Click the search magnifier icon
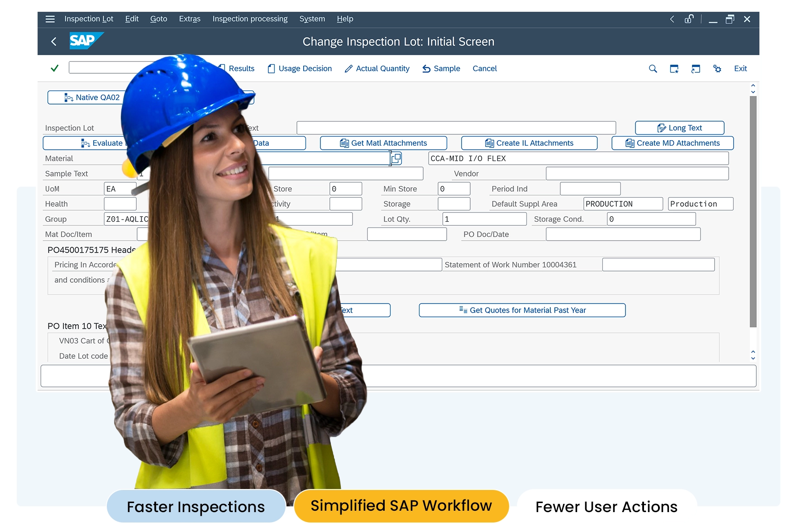 (653, 69)
